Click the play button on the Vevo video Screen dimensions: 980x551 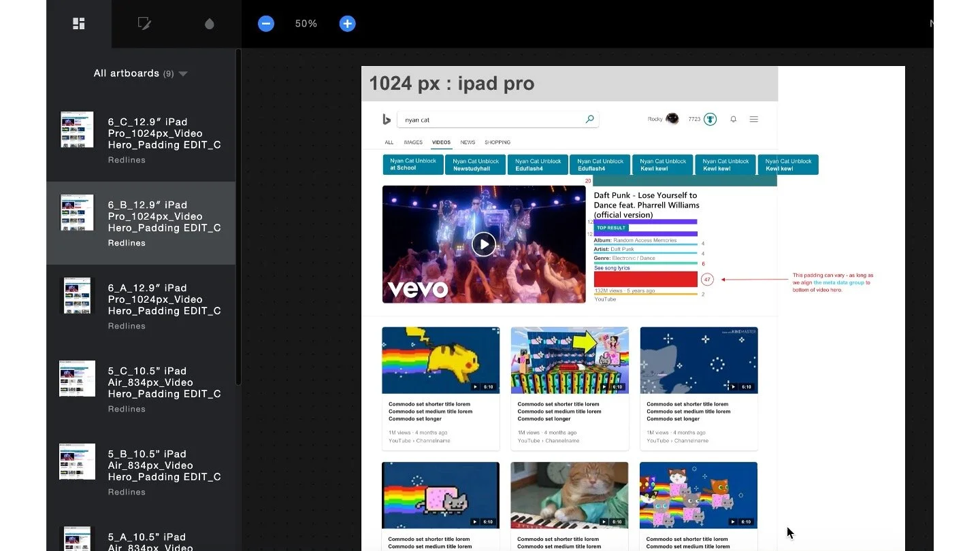coord(484,244)
